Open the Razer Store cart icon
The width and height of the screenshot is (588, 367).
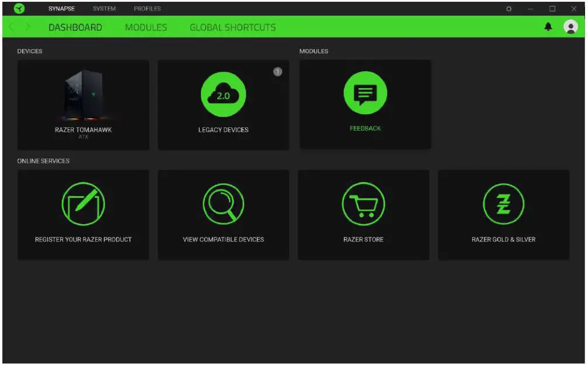tap(363, 204)
